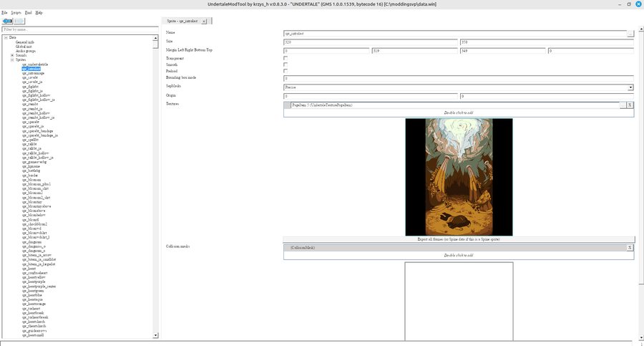The image size is (644, 346).
Task: Click the sprite Name input field
Action: (x=455, y=34)
